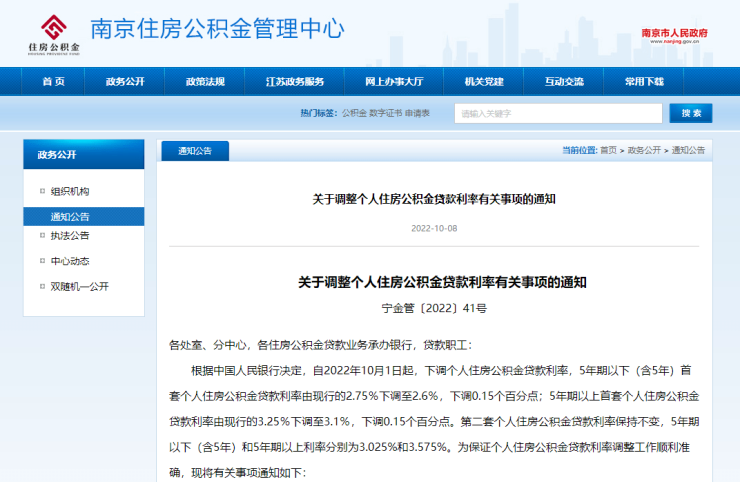Go to 首页 in navigation bar

53,82
